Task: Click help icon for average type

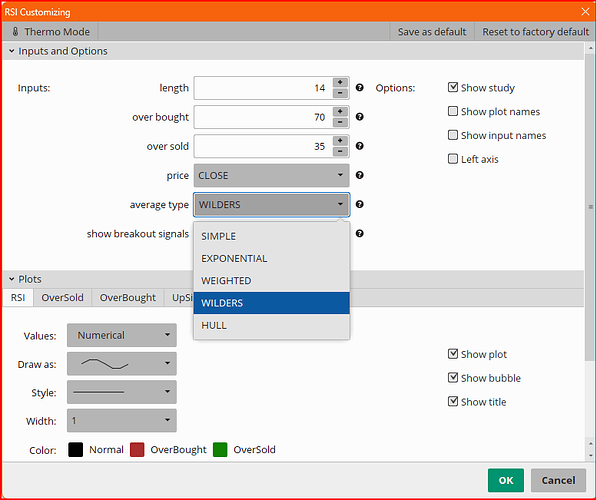Action: tap(360, 205)
